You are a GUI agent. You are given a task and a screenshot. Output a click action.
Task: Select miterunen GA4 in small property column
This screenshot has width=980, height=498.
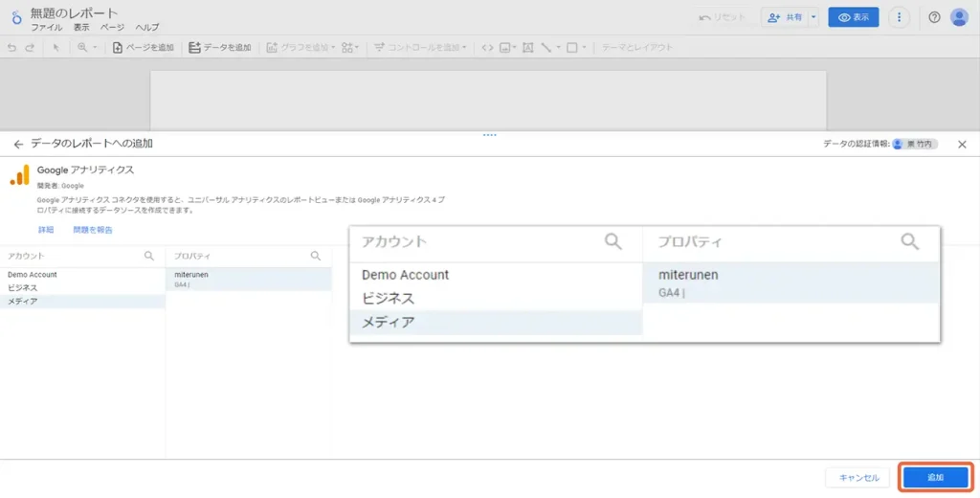pos(248,280)
